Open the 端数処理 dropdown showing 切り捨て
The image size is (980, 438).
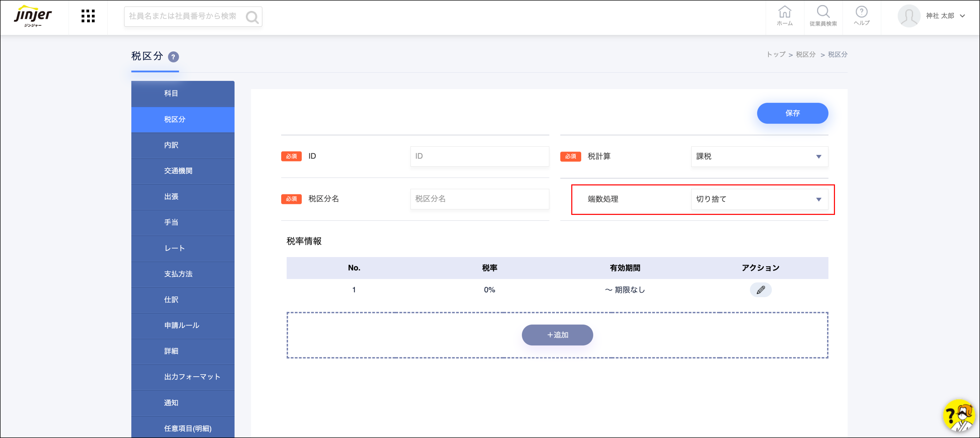[759, 199]
